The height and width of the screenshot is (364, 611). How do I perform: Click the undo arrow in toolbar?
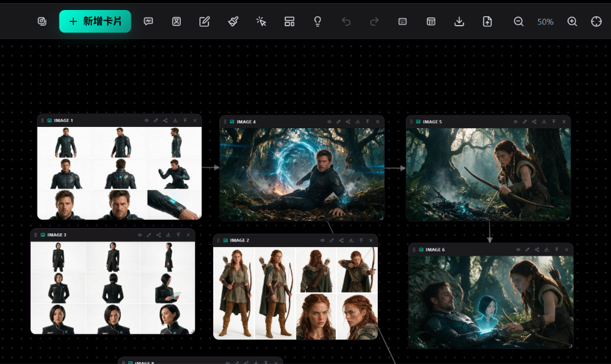(x=346, y=21)
